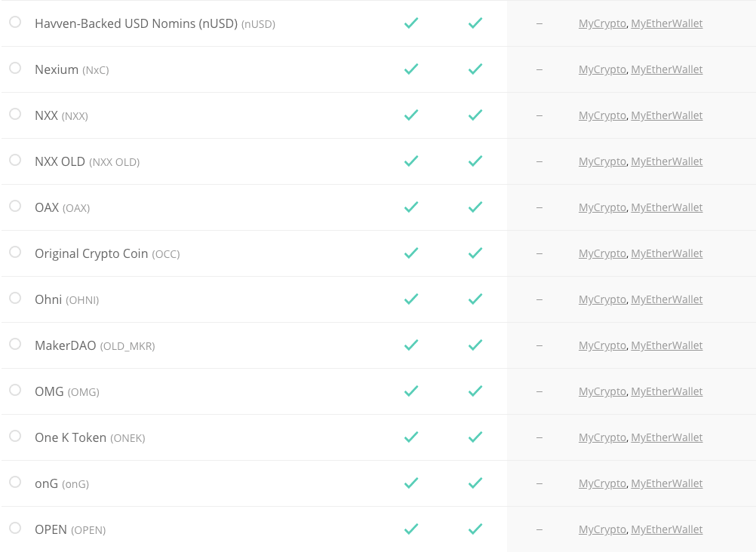Open MyCrypto link in the nUSD row
The width and height of the screenshot is (756, 552).
[602, 23]
